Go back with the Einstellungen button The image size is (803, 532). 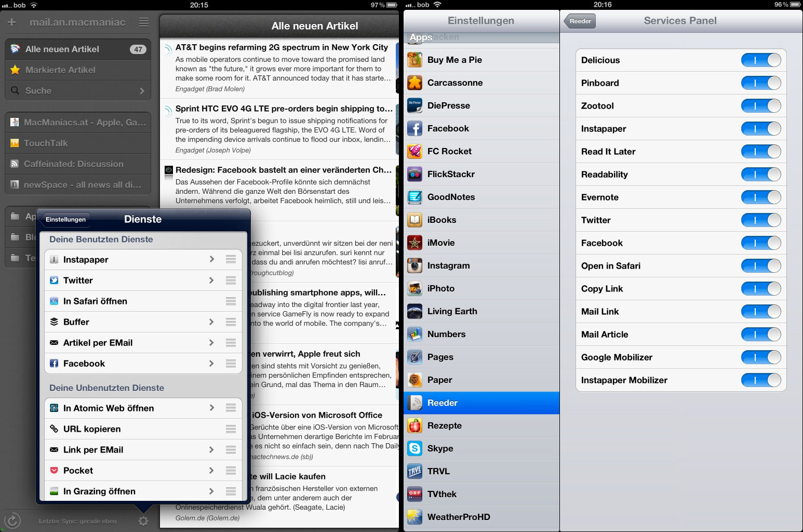[65, 219]
